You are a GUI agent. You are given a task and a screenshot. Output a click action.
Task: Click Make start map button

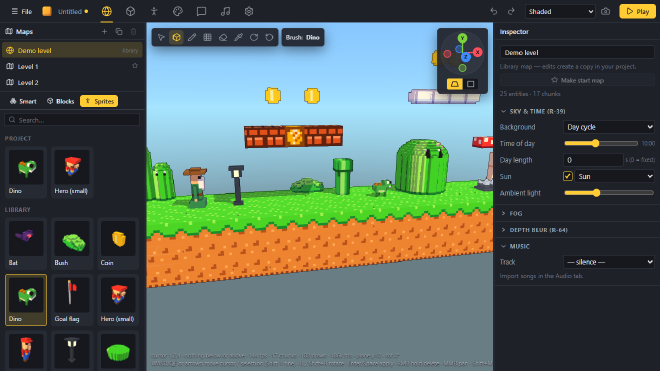click(577, 80)
